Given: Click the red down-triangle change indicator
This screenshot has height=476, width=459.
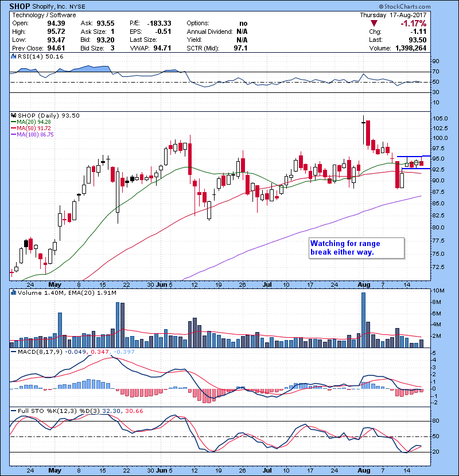Looking at the screenshot, I should pos(374,24).
